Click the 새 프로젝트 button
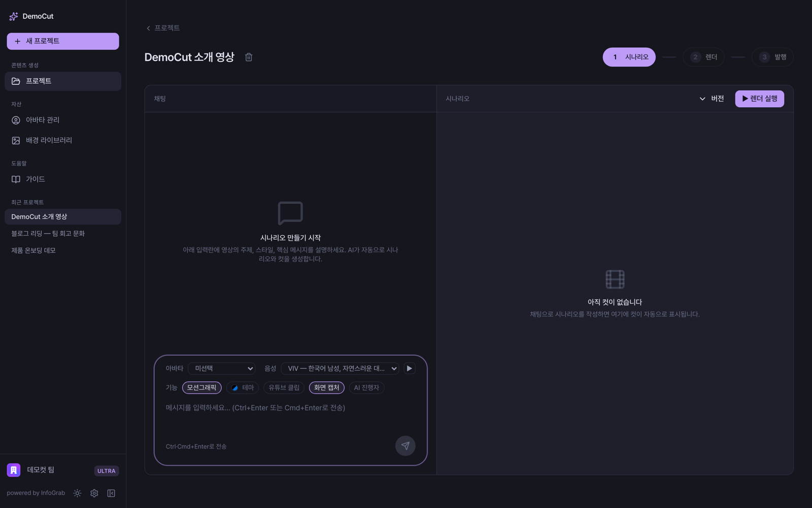The height and width of the screenshot is (508, 812). point(63,41)
